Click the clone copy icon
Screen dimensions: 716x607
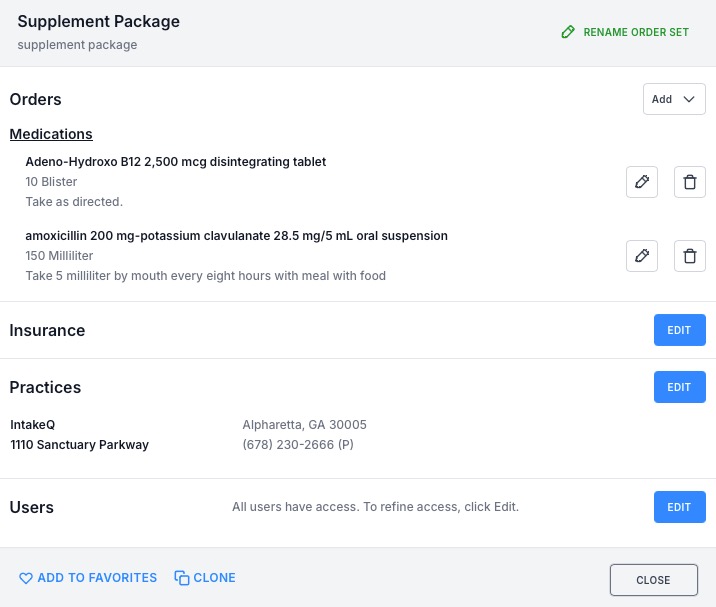pos(182,578)
